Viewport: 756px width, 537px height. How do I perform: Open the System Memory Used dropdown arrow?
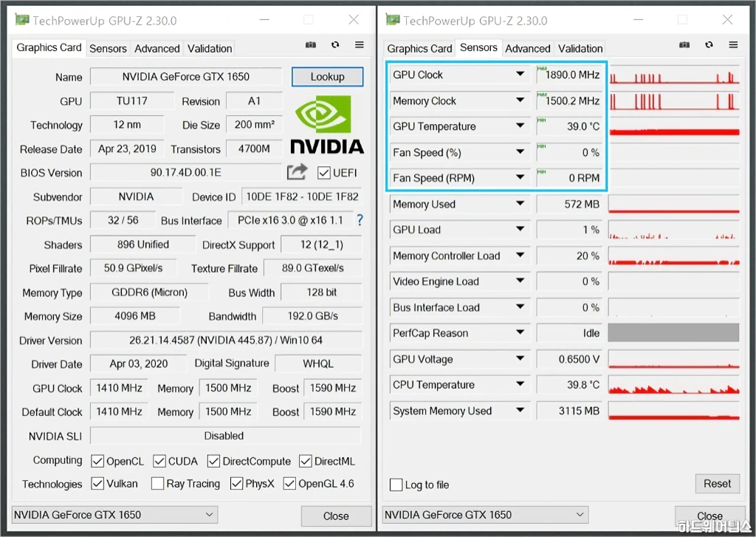[x=520, y=410]
